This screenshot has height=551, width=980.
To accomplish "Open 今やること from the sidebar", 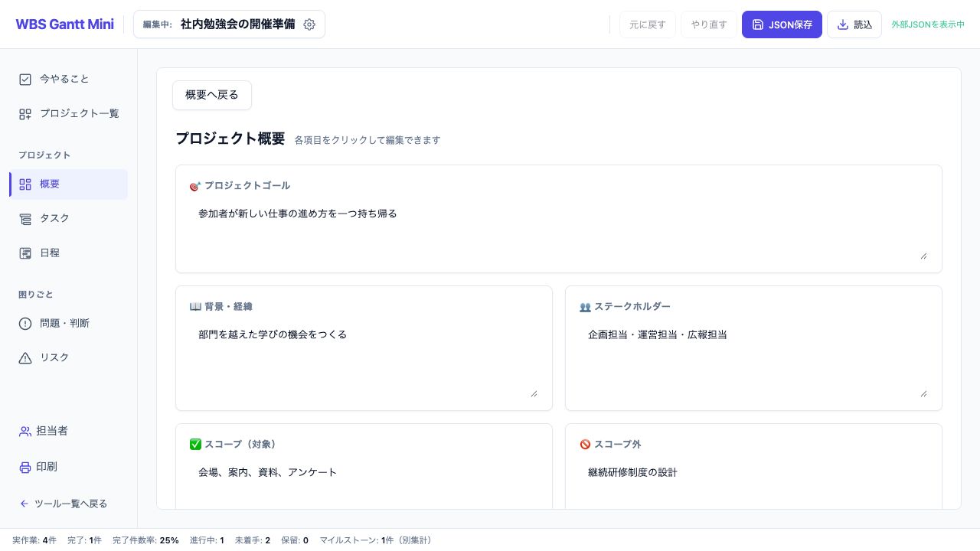I will point(68,79).
